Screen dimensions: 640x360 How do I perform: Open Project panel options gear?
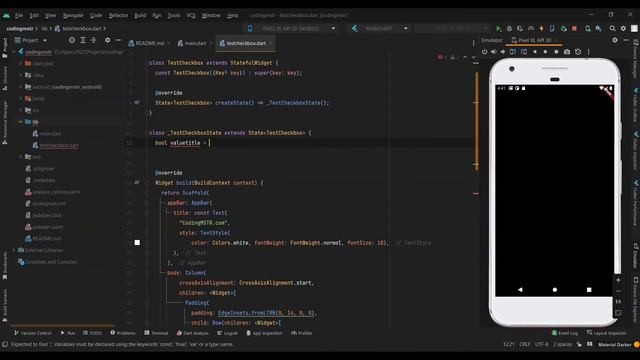107,40
